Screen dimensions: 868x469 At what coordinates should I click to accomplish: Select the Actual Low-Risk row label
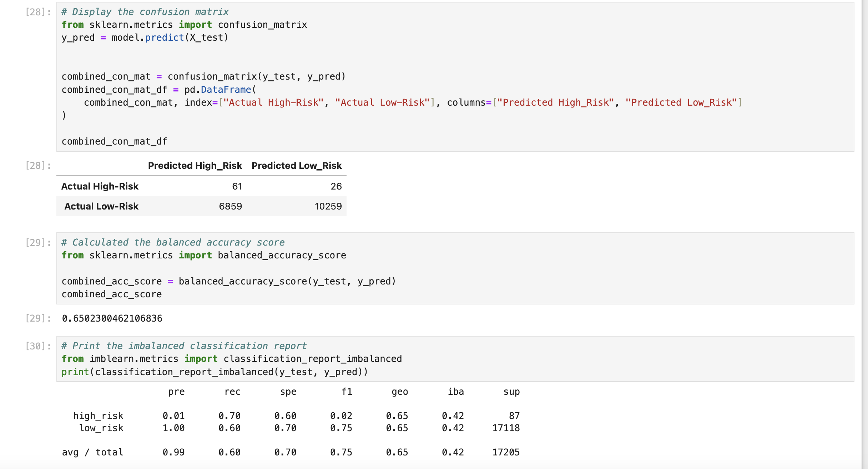[101, 206]
